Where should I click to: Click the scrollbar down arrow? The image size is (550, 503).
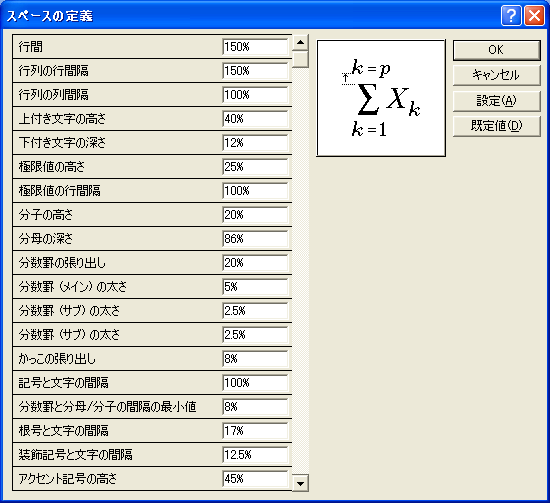click(300, 483)
